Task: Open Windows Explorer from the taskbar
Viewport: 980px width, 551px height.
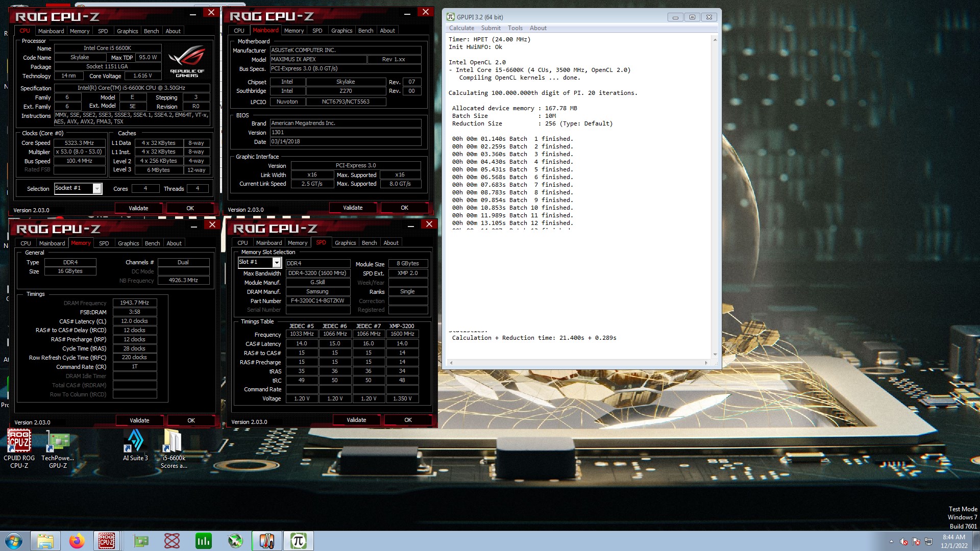Action: click(45, 541)
